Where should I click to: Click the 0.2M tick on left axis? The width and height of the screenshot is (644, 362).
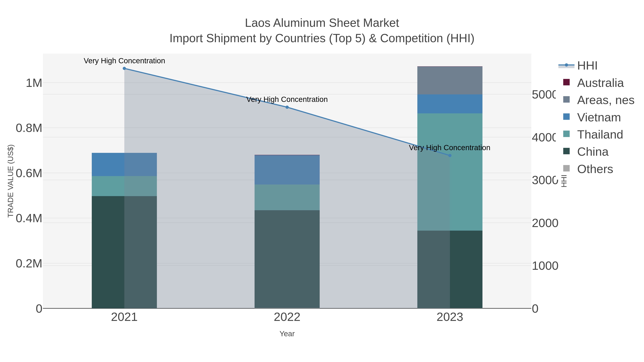click(29, 264)
